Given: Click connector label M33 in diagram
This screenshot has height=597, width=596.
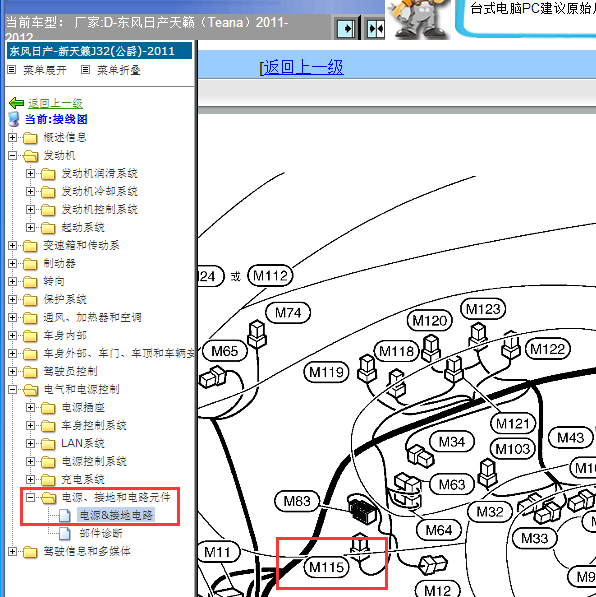Looking at the screenshot, I should pos(534,538).
